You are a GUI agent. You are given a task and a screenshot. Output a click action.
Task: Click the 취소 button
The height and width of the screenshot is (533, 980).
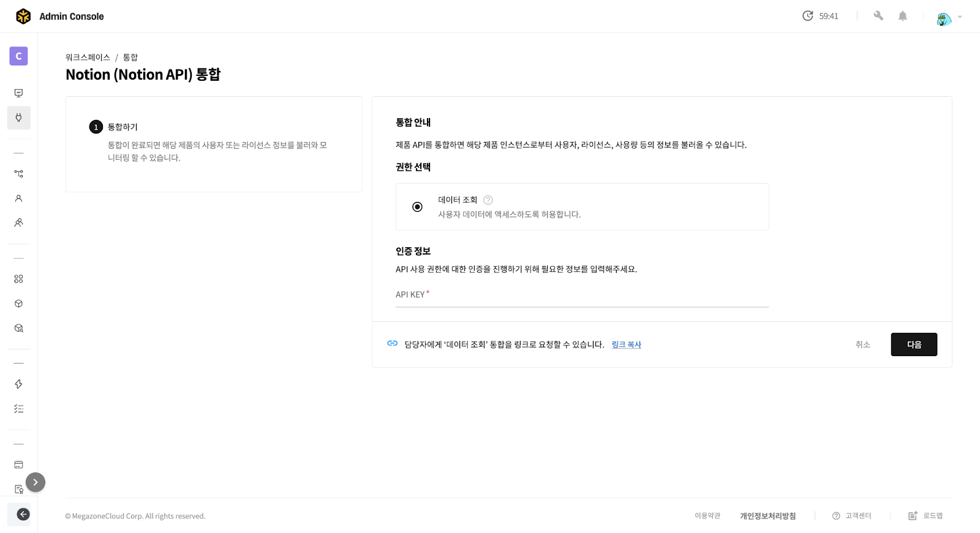click(x=862, y=345)
